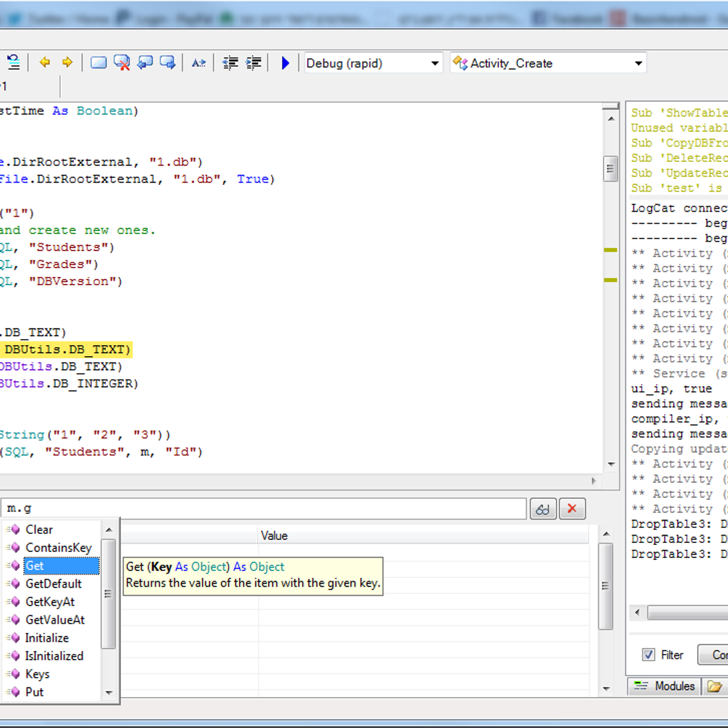Viewport: 728px width, 728px height.
Task: Remove the watch using red X button
Action: (571, 508)
